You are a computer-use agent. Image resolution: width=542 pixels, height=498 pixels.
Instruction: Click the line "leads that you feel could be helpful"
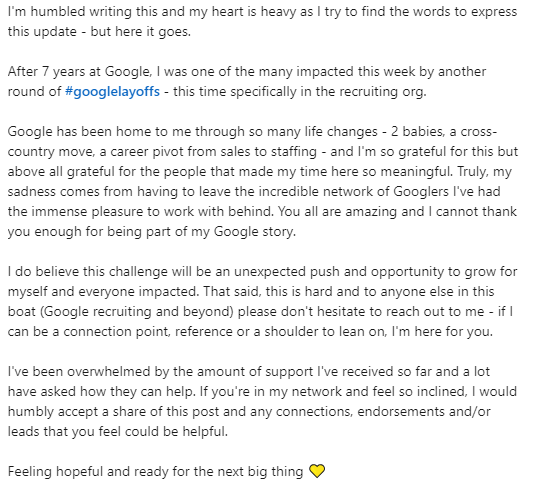coord(118,432)
